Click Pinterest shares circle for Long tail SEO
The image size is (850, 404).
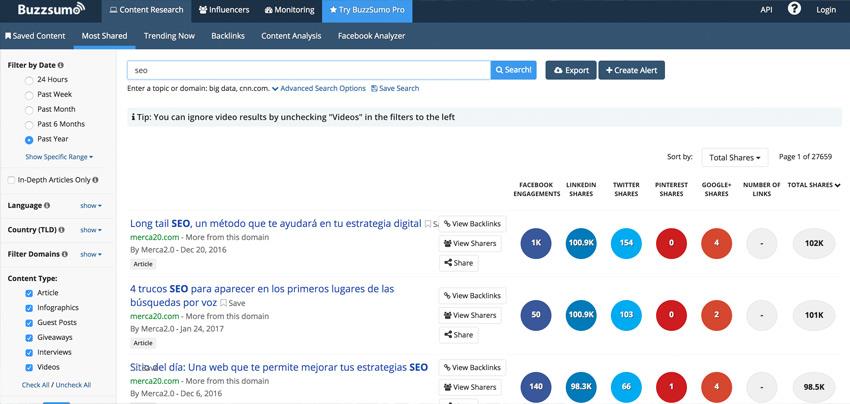[671, 243]
